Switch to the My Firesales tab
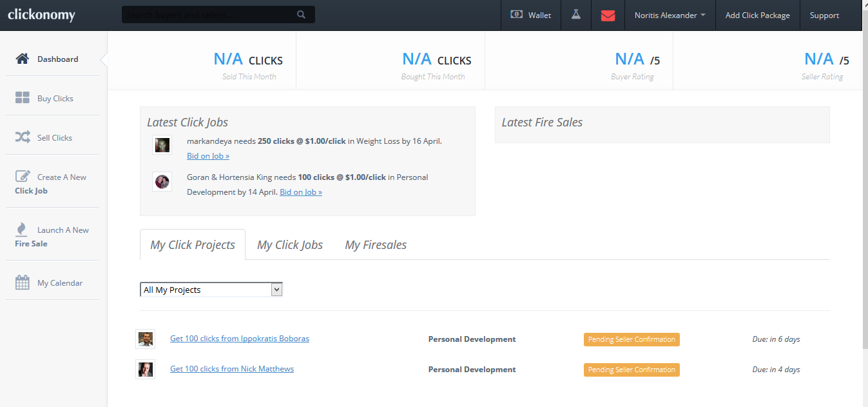Viewport: 868px width, 407px height. tap(376, 244)
